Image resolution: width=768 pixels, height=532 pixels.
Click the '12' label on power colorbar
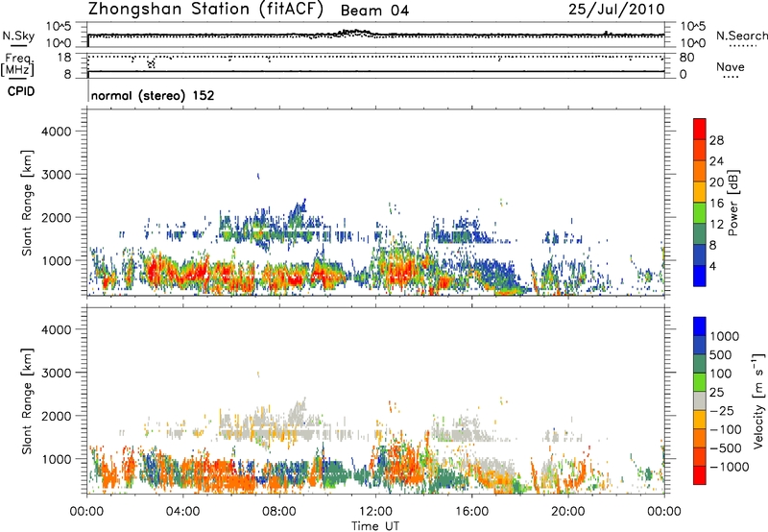point(716,225)
